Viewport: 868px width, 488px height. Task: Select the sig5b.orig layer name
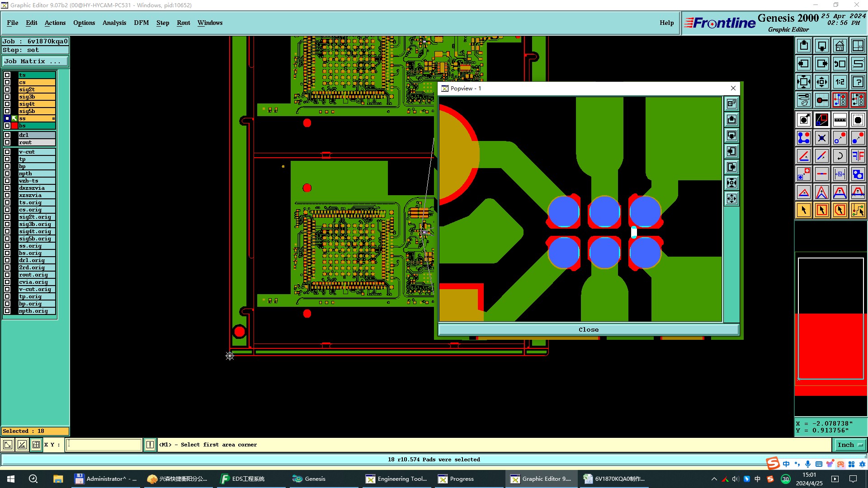point(37,239)
